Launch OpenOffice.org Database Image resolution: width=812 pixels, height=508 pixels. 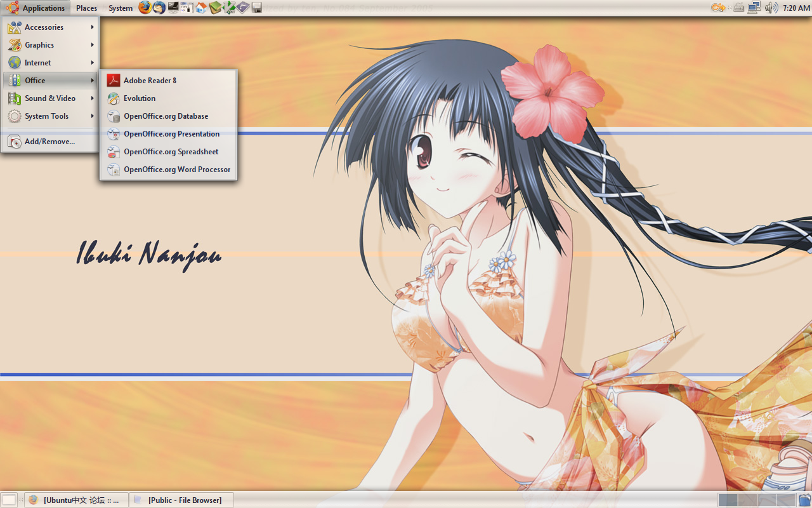point(169,116)
